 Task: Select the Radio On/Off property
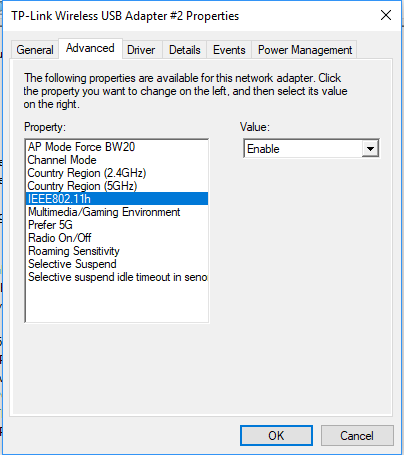(x=117, y=238)
